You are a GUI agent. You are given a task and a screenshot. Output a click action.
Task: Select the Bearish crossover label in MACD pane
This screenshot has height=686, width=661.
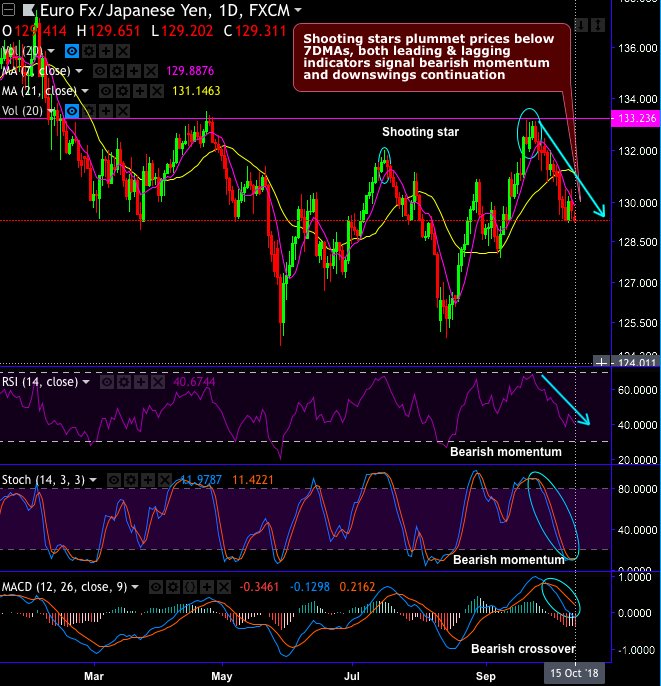523,649
